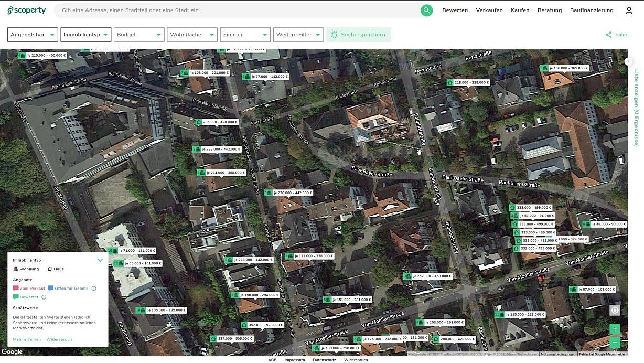This screenshot has height=363, width=644.
Task: Select apartment marker je 48.000 - 90.000 €
Action: pos(605,224)
